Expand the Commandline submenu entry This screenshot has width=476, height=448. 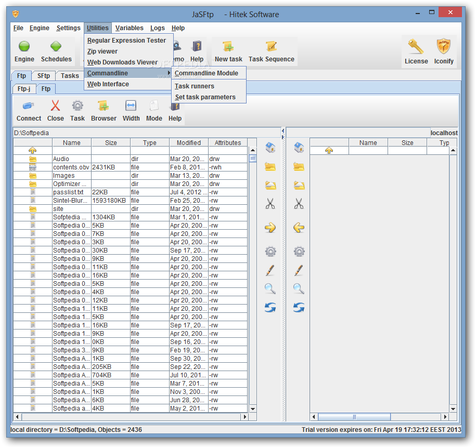coord(128,73)
